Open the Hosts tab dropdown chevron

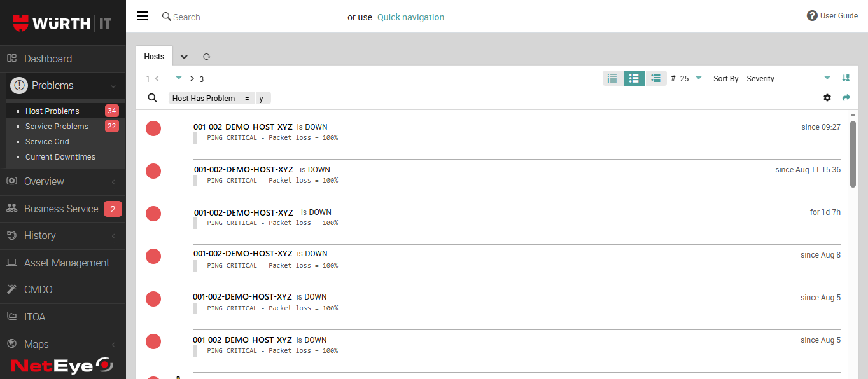point(184,57)
